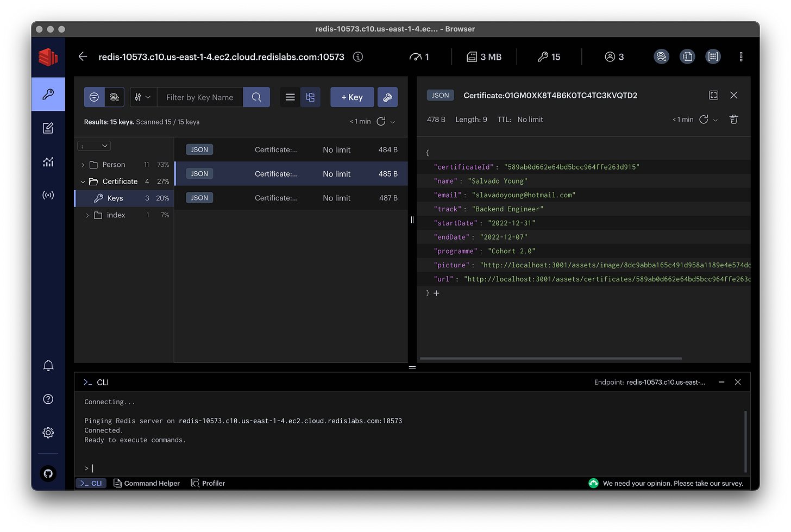The image size is (791, 532).
Task: Open the key type filter dropdown
Action: pyautogui.click(x=143, y=97)
